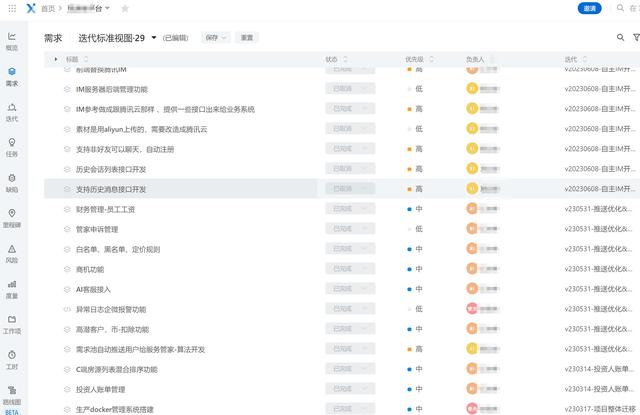Open requirement 素材是用aliyun上传的 row title
Screen dimensions: 640x415
pos(142,129)
